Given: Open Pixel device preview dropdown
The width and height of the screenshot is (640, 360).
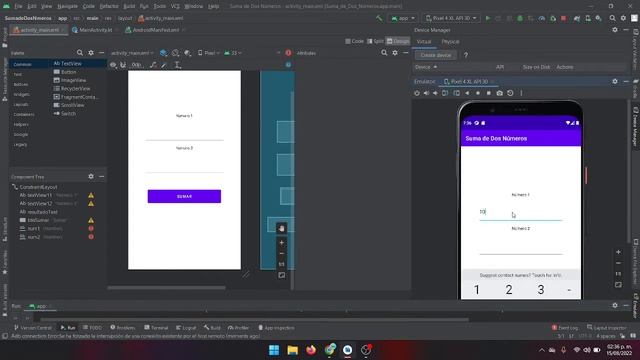Looking at the screenshot, I should (209, 53).
